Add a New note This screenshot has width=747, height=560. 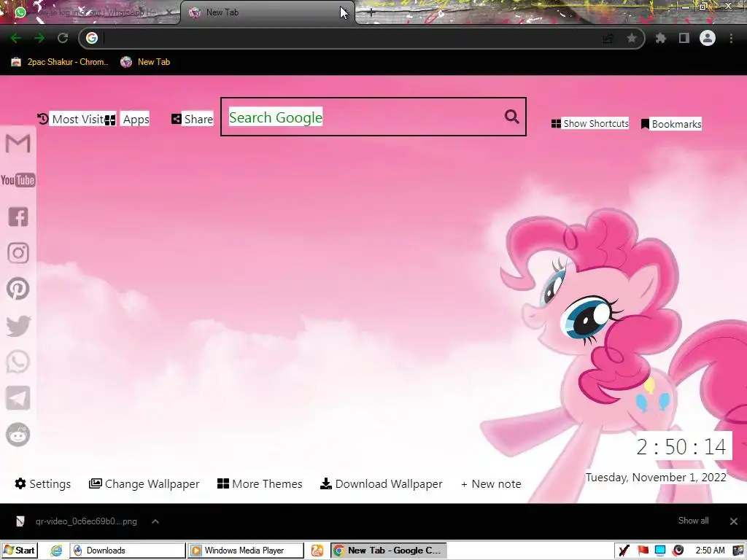(x=491, y=484)
